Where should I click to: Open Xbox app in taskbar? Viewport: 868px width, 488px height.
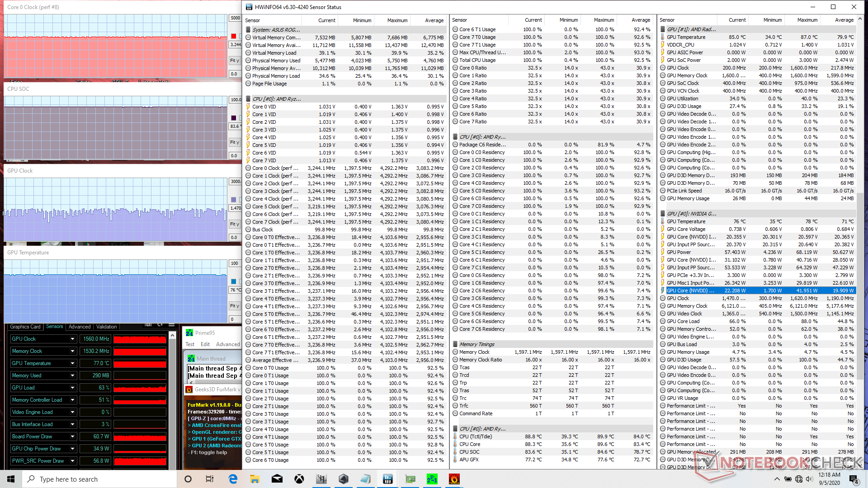coord(299,479)
